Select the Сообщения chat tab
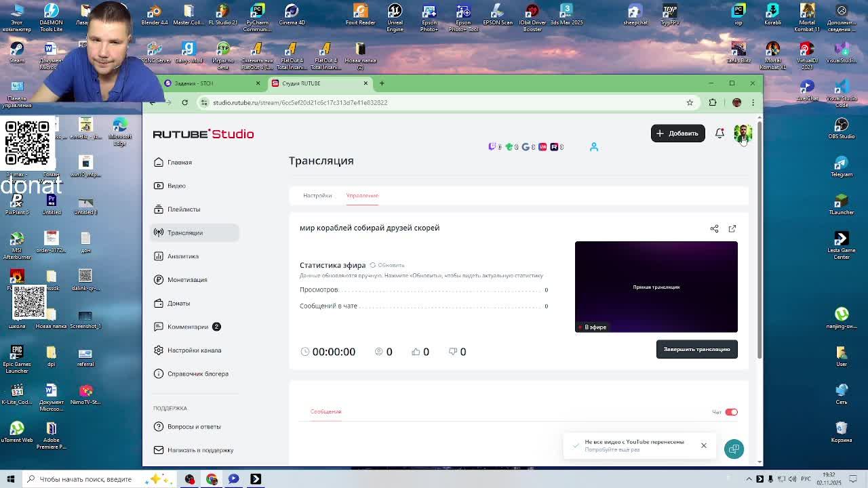Image resolution: width=868 pixels, height=488 pixels. point(325,411)
